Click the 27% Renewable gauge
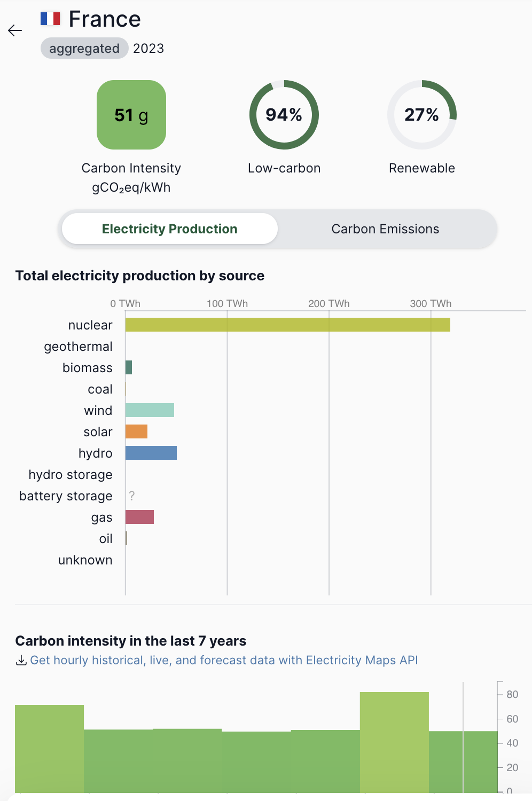Image resolution: width=532 pixels, height=801 pixels. coord(422,115)
